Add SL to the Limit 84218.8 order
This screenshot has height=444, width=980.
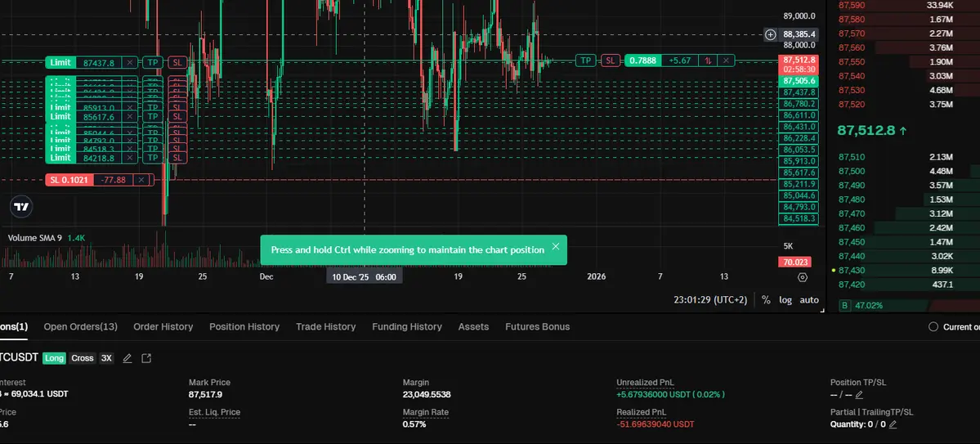tap(177, 158)
